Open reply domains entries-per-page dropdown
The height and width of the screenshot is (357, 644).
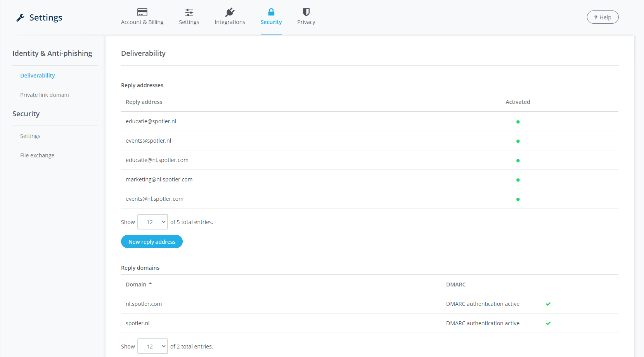tap(152, 346)
